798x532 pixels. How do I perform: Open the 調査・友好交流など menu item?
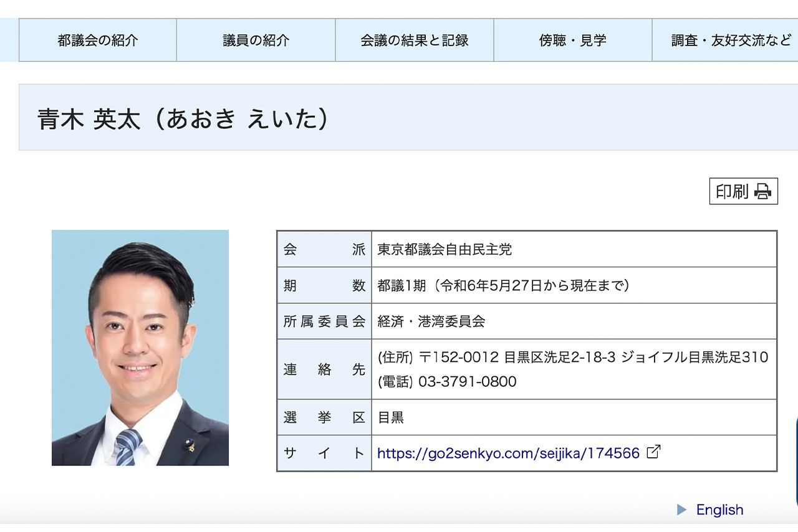pyautogui.click(x=731, y=40)
